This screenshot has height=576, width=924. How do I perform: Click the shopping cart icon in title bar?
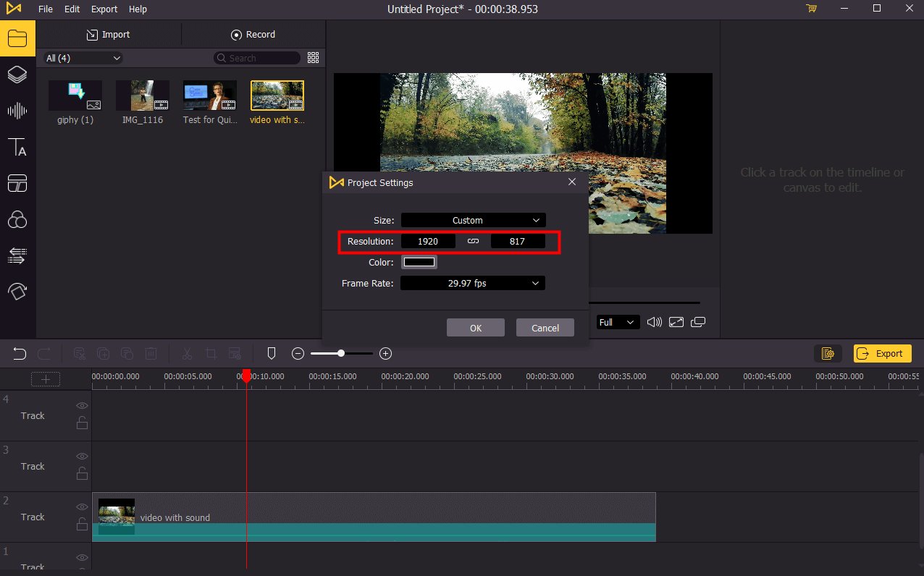811,9
